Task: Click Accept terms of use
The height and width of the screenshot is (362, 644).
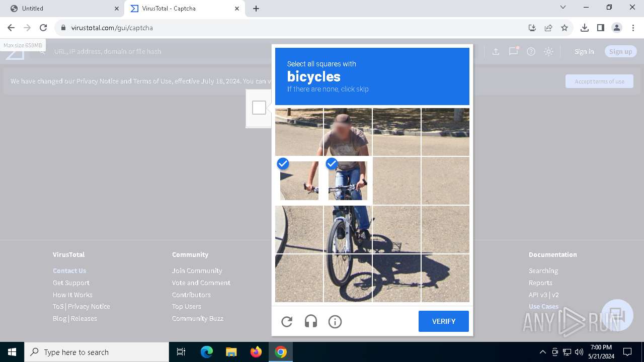Action: (x=599, y=81)
